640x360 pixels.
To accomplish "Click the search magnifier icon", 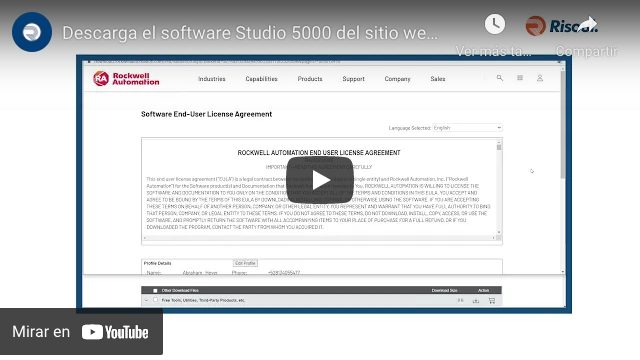I will point(500,78).
